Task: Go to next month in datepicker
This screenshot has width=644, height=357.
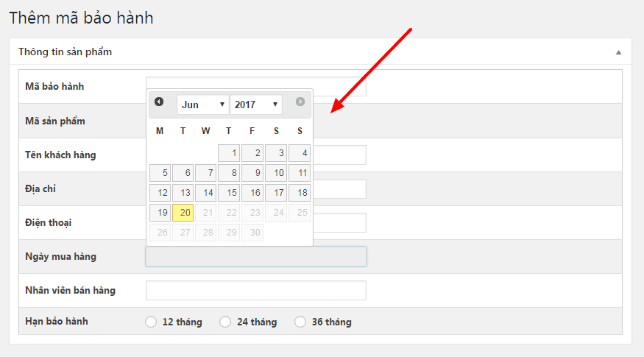Action: pos(300,102)
